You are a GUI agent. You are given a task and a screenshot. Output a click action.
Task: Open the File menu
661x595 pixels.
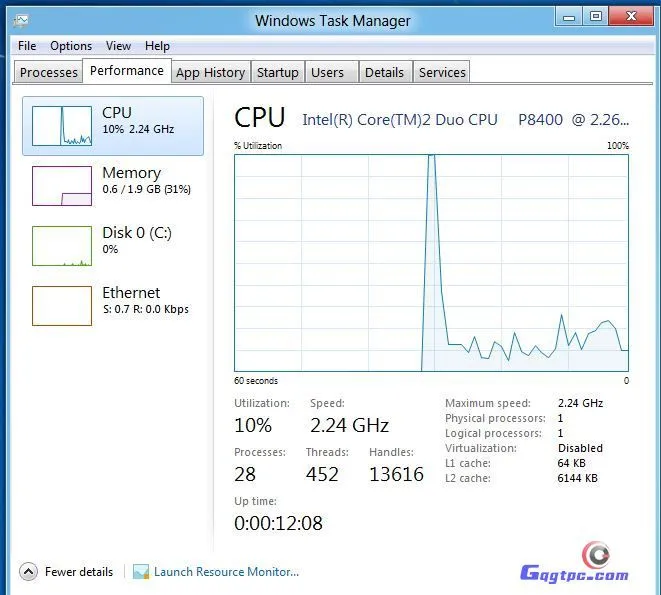(x=27, y=46)
